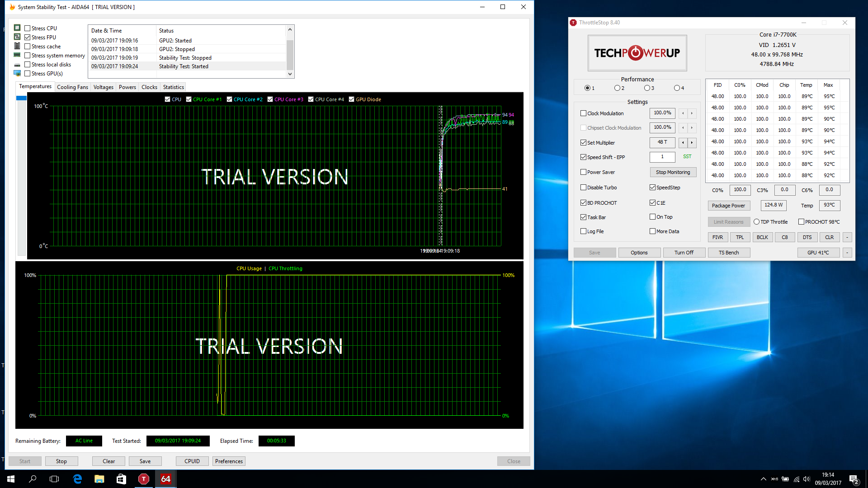Stop the stability test

coord(61,461)
